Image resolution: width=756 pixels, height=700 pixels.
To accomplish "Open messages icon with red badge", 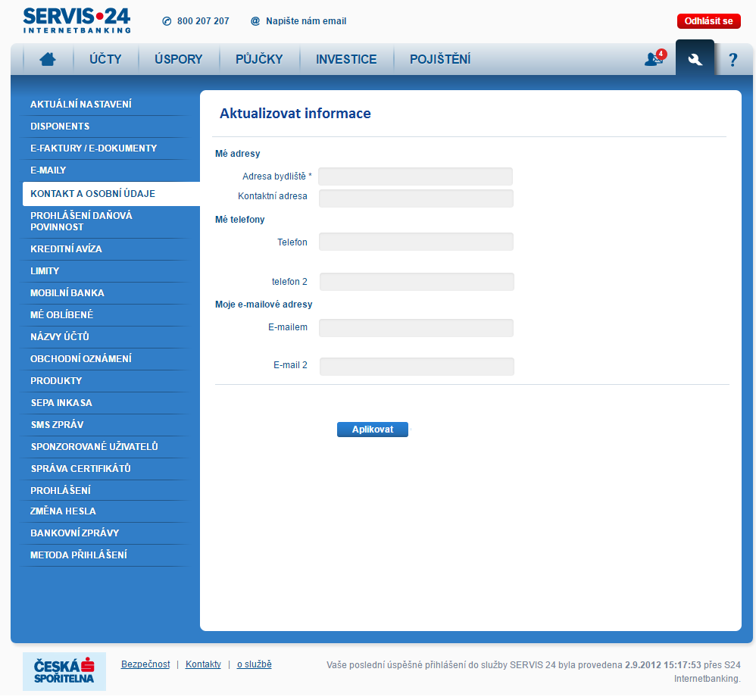I will pyautogui.click(x=655, y=58).
